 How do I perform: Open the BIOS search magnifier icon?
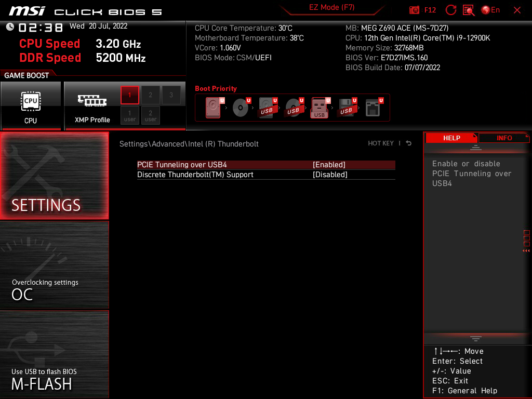click(x=469, y=10)
